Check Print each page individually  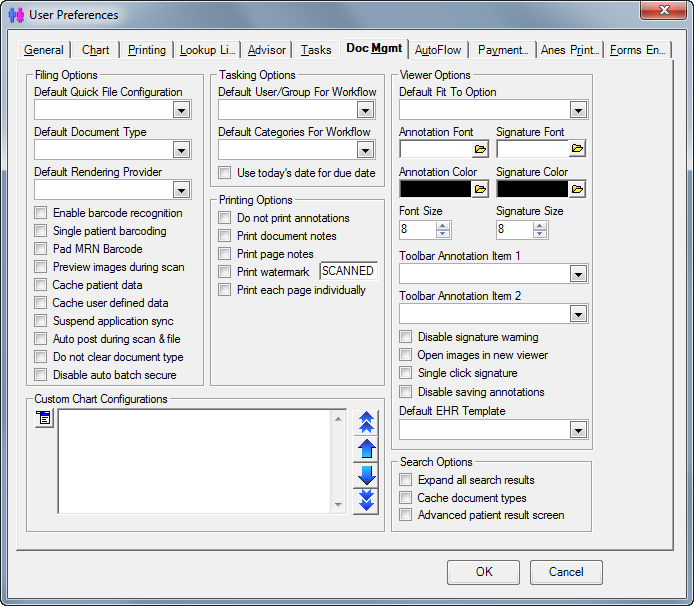[x=225, y=290]
